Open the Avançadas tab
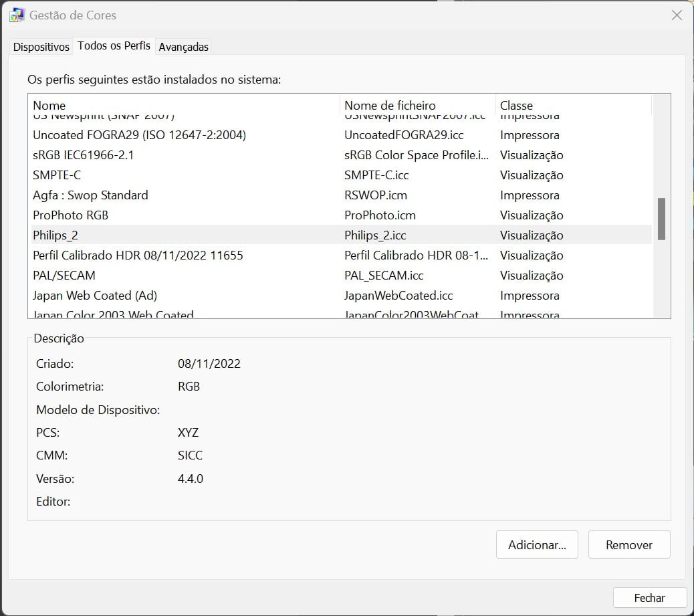The width and height of the screenshot is (694, 616). 184,47
